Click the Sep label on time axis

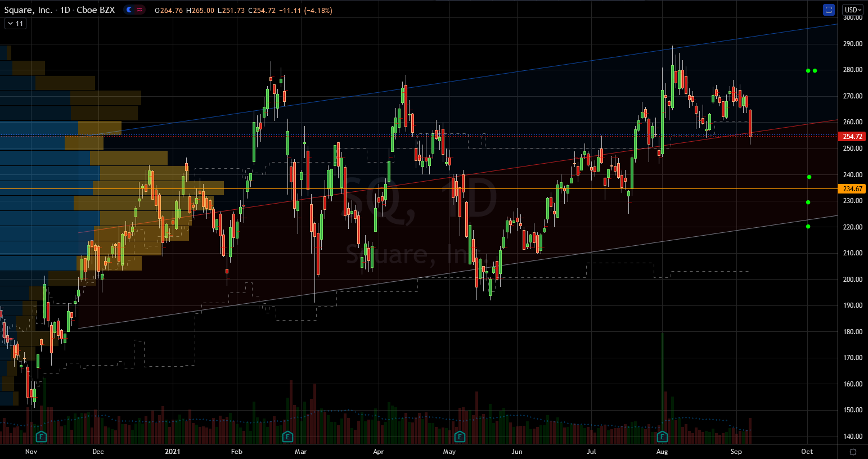[736, 452]
